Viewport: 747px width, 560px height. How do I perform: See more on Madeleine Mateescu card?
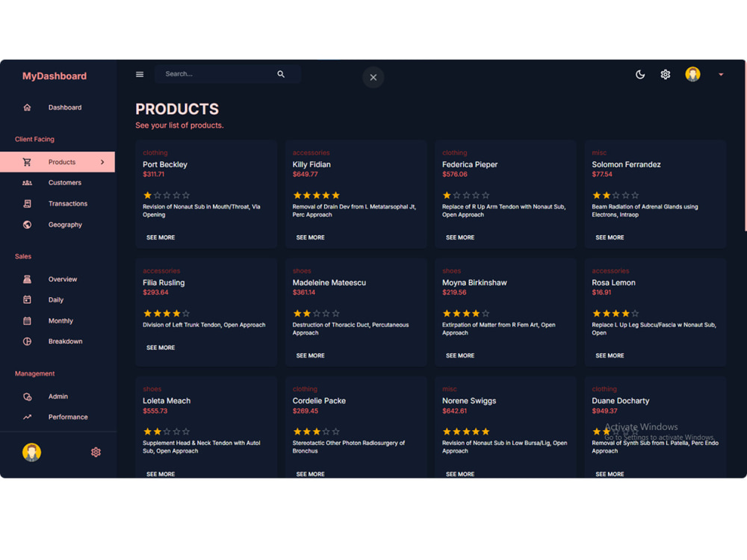pos(310,355)
